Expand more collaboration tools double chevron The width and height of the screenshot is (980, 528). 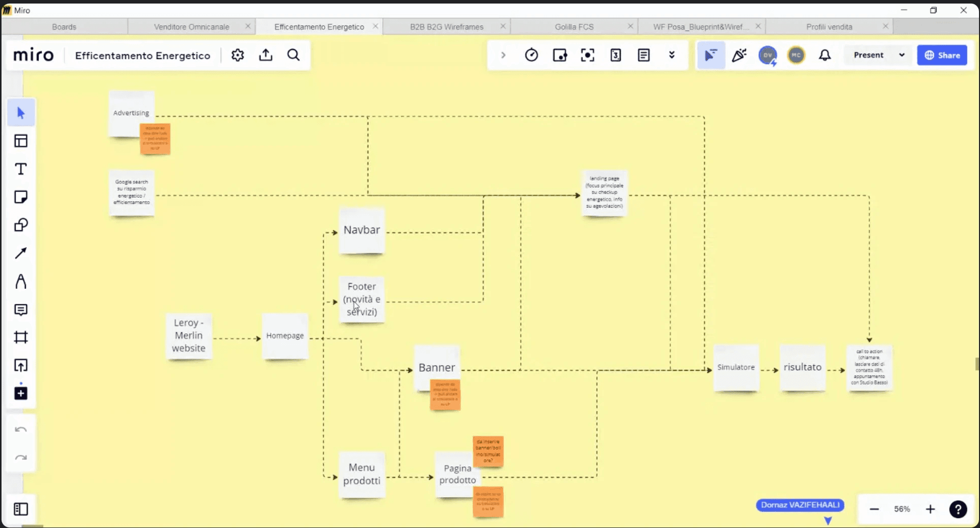point(672,55)
